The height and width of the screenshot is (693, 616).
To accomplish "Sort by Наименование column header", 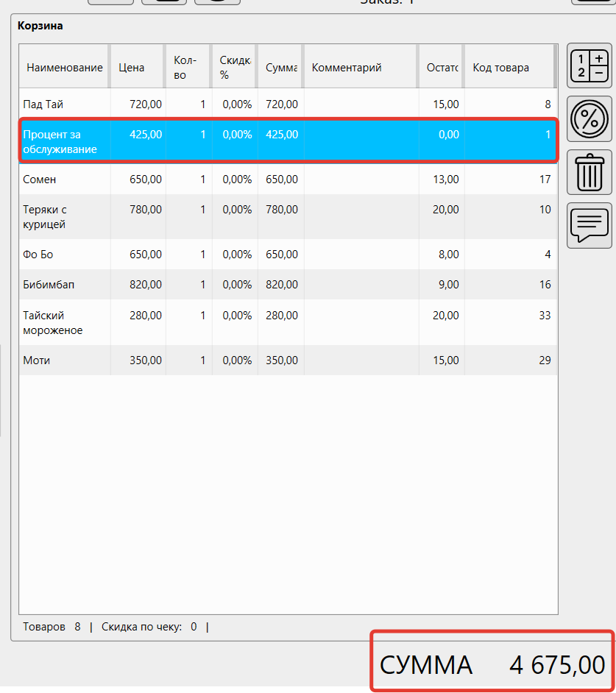I will 64,68.
